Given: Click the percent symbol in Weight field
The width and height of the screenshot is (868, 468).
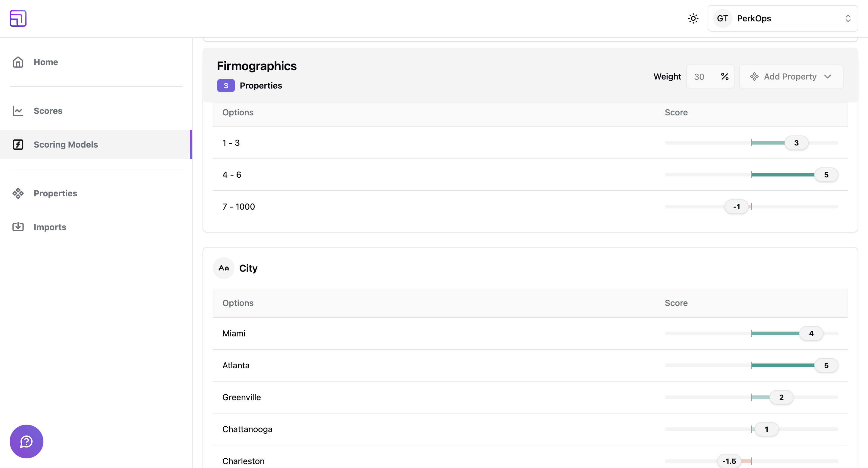Looking at the screenshot, I should [x=725, y=77].
